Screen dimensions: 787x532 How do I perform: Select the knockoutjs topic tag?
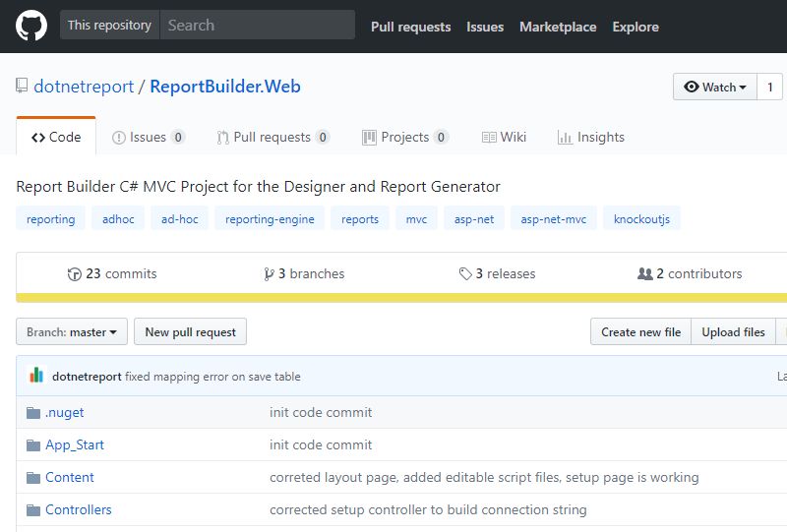click(x=642, y=219)
